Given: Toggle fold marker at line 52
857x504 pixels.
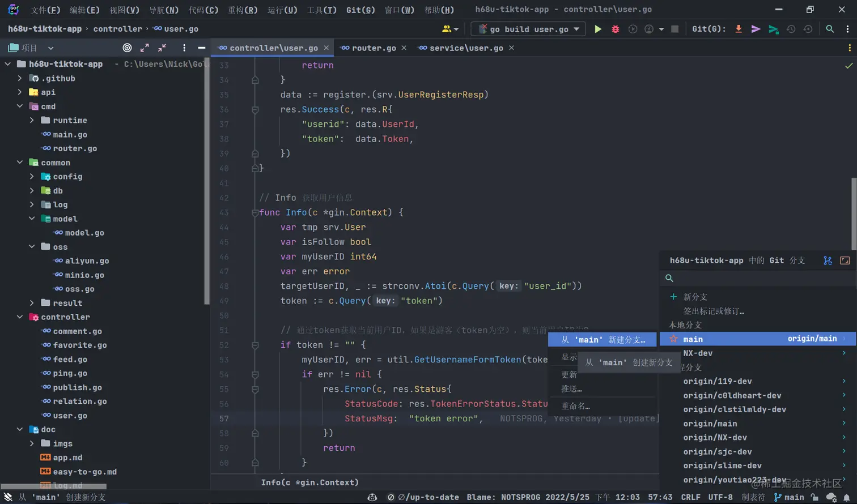Looking at the screenshot, I should tap(255, 345).
